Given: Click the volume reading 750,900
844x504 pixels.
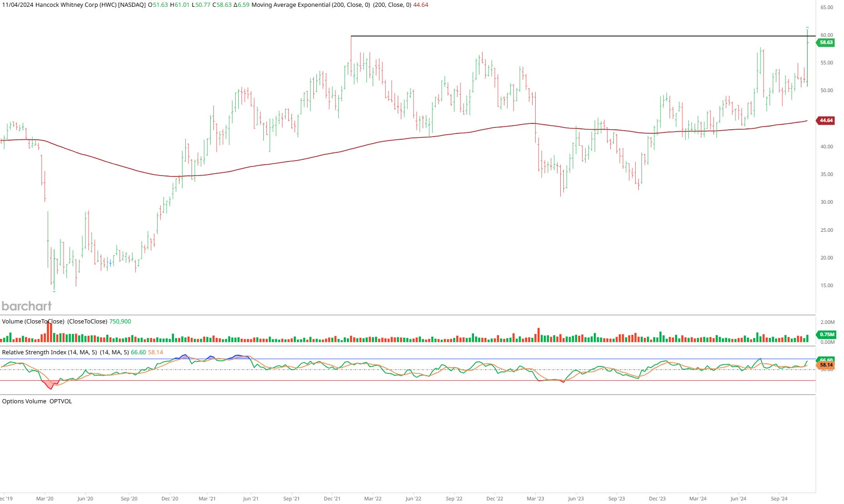Looking at the screenshot, I should coord(120,322).
